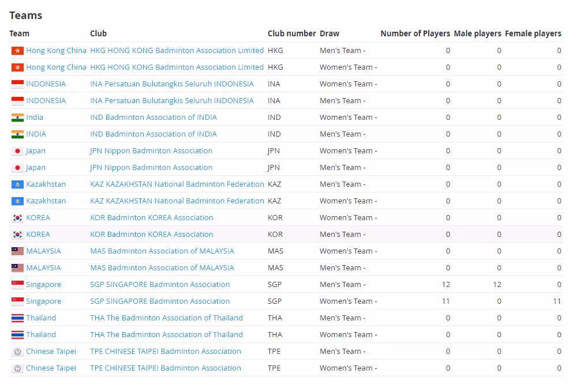588x385 pixels.
Task: Open the India team link, Women's Team row
Action: coord(35,118)
